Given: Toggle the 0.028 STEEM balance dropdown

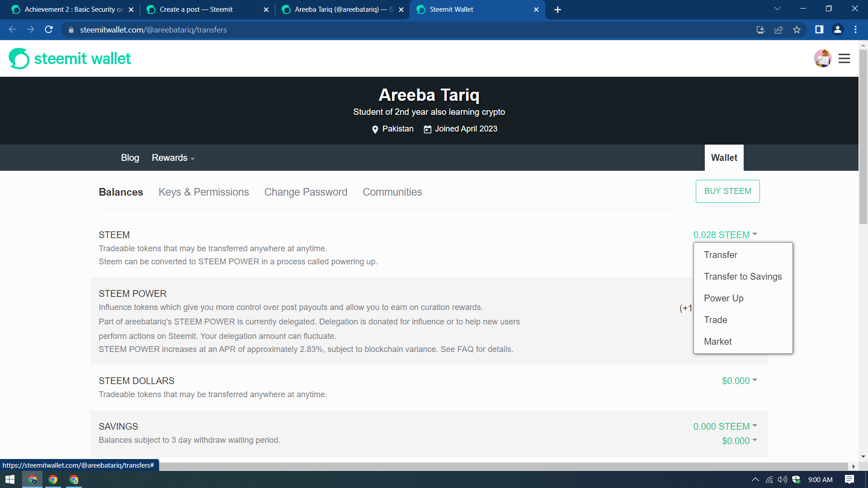Looking at the screenshot, I should [x=725, y=235].
